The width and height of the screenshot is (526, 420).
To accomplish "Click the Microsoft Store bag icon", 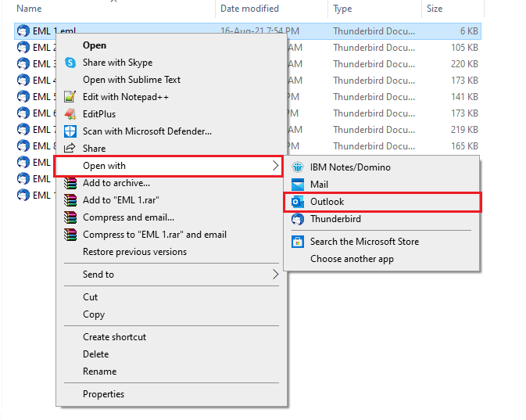I will [x=298, y=242].
